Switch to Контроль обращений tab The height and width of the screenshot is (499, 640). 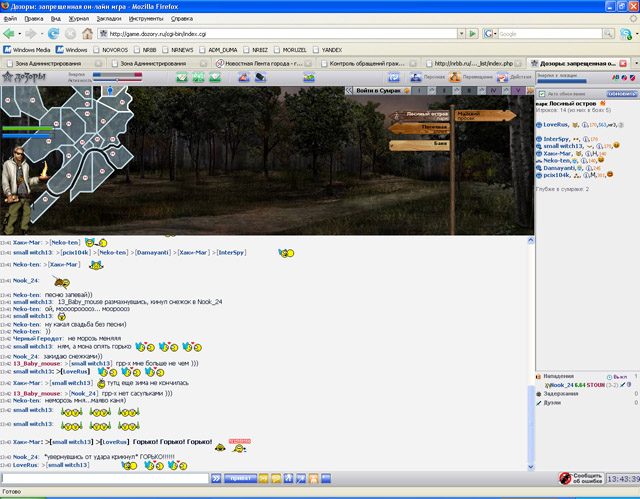pos(368,63)
